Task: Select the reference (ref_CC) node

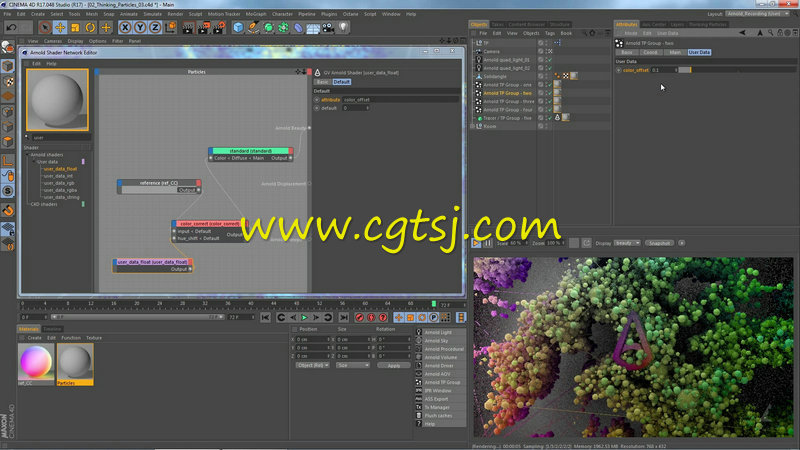Action: pyautogui.click(x=159, y=183)
